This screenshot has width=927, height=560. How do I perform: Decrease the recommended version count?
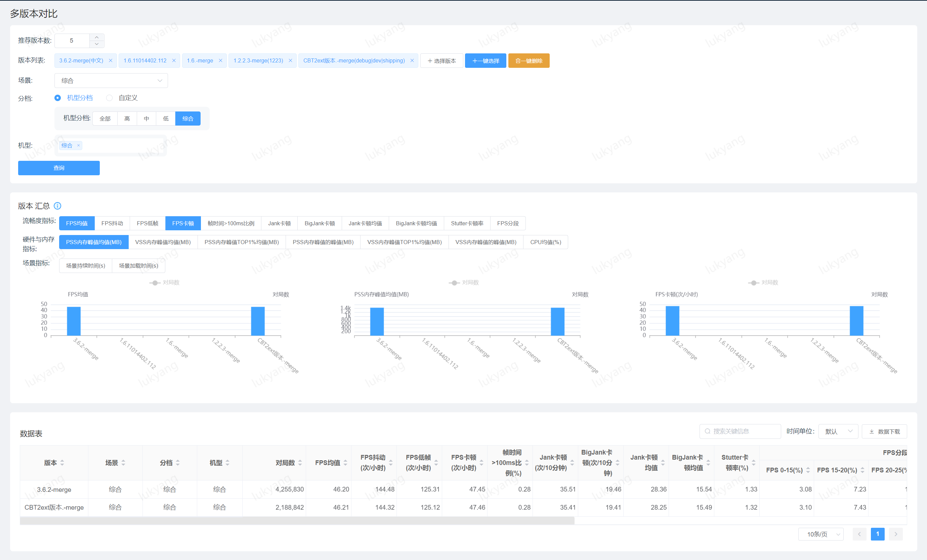[97, 44]
